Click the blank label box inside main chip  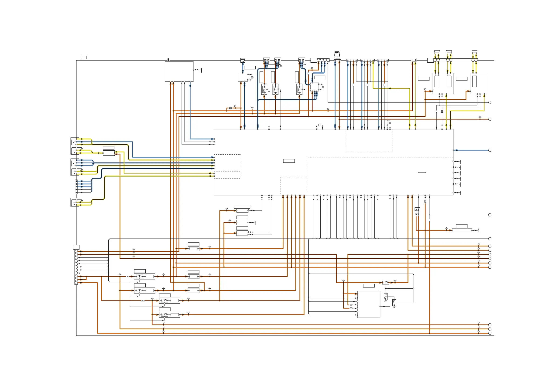[x=289, y=161]
